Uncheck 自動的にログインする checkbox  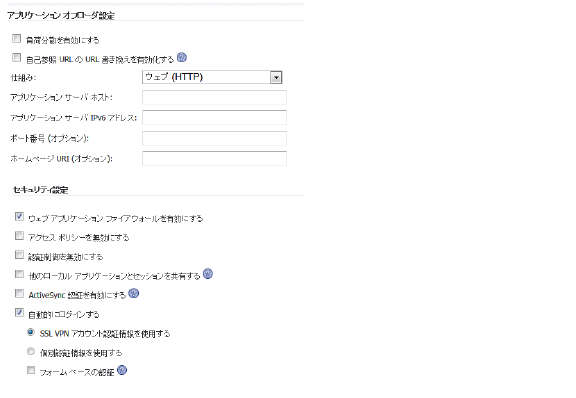click(19, 312)
